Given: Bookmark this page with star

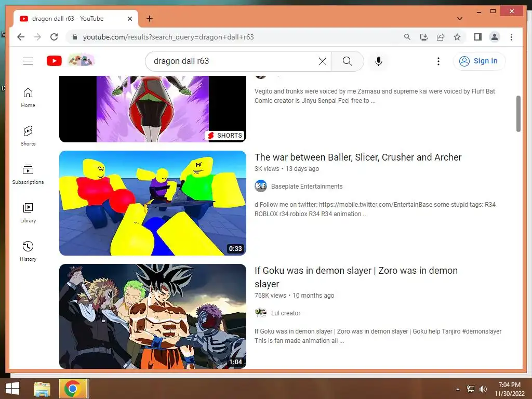Looking at the screenshot, I should [x=457, y=37].
